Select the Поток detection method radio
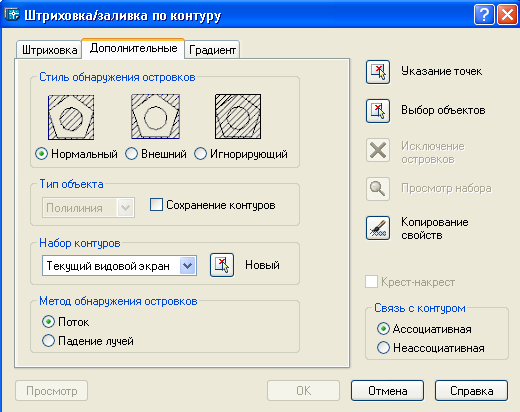Image resolution: width=520 pixels, height=412 pixels. pyautogui.click(x=48, y=322)
